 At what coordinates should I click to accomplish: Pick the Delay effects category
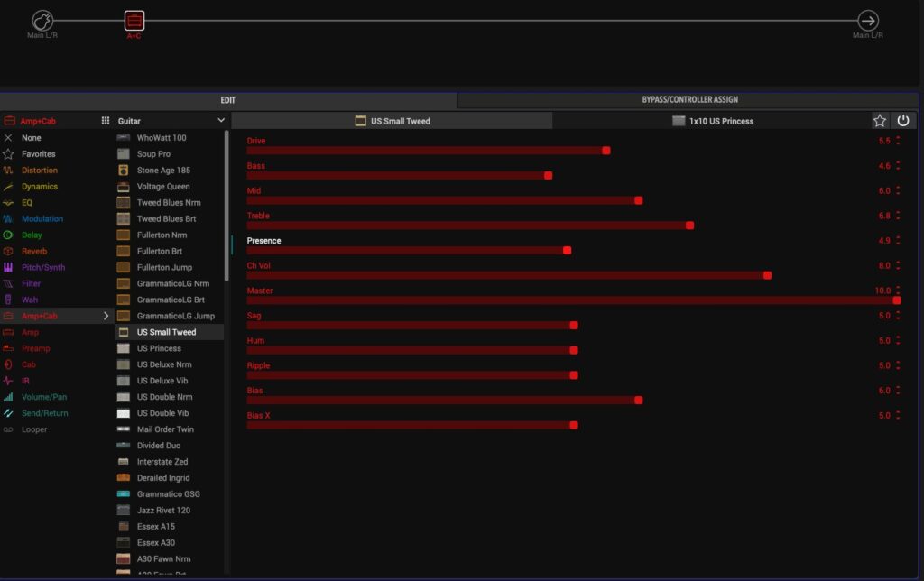tap(32, 235)
